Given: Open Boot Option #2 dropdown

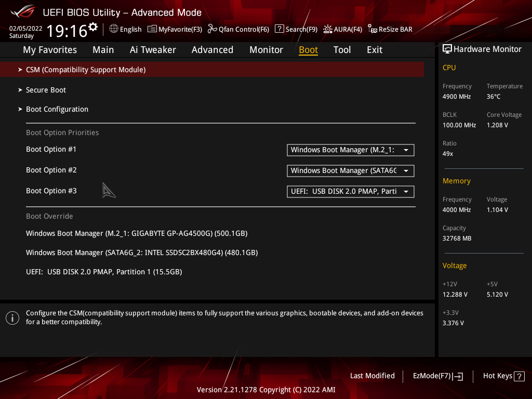Looking at the screenshot, I should (x=351, y=170).
